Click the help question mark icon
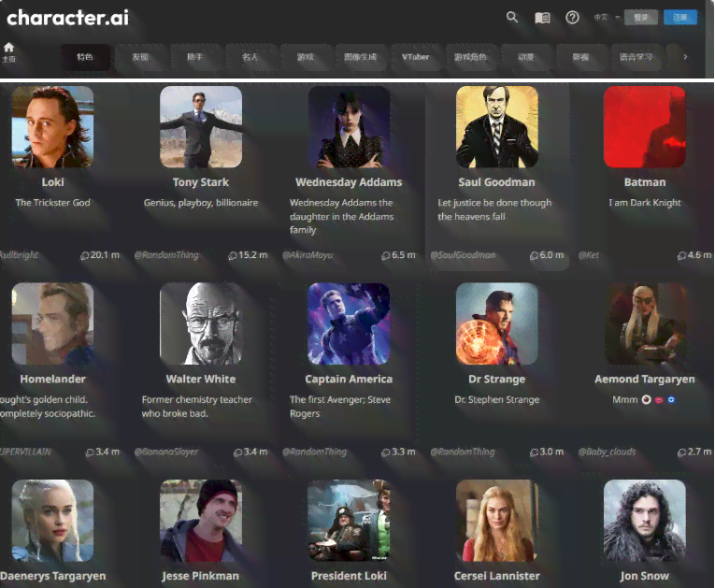Screen dimensions: 715x588 coord(572,18)
